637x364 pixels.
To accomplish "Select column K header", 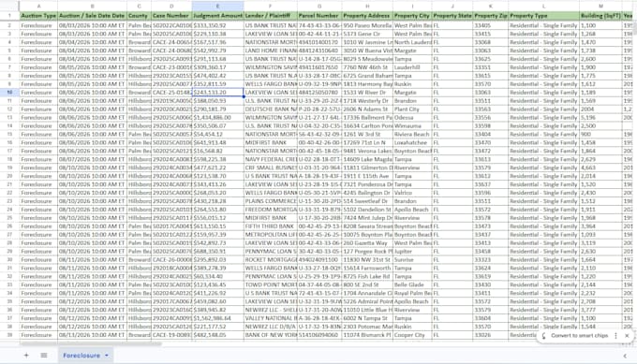I will pyautogui.click(x=490, y=6).
